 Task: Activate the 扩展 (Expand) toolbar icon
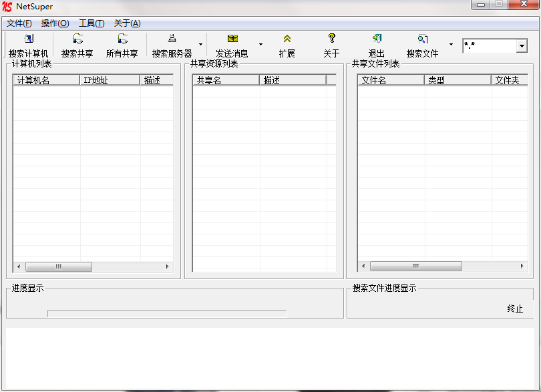point(287,45)
